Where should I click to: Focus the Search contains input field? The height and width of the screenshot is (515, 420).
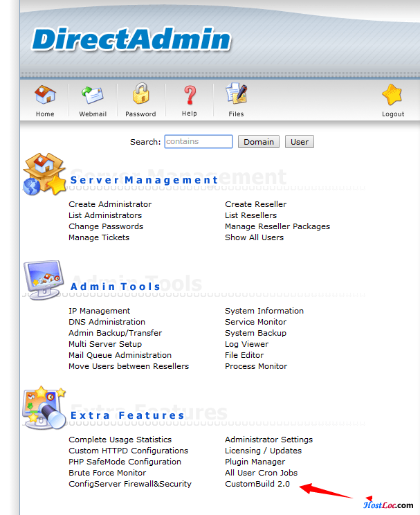199,142
